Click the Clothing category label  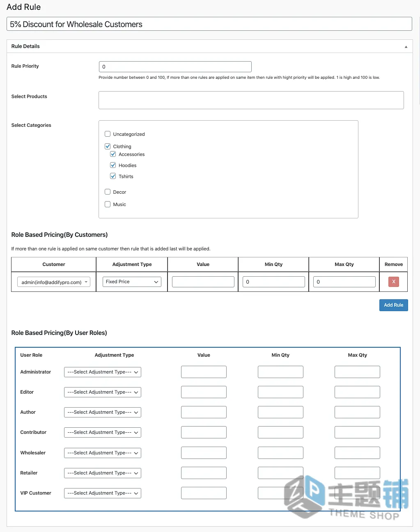[x=122, y=147]
